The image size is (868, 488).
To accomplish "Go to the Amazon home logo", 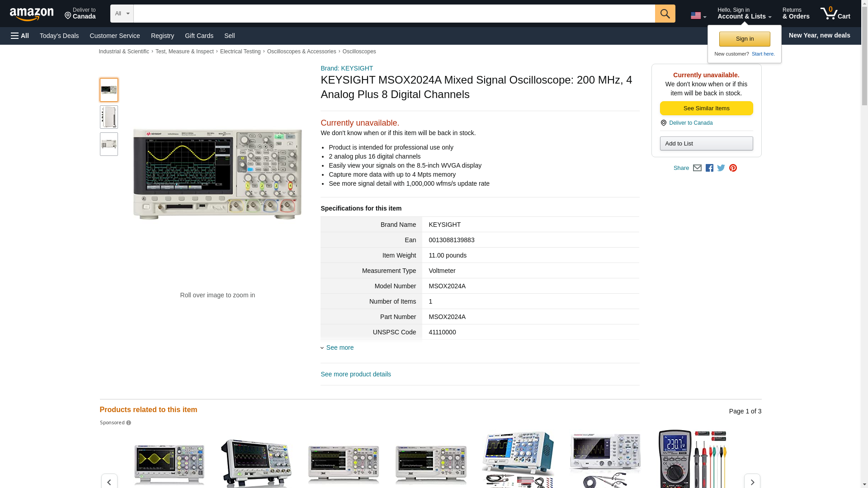I will click(x=32, y=14).
